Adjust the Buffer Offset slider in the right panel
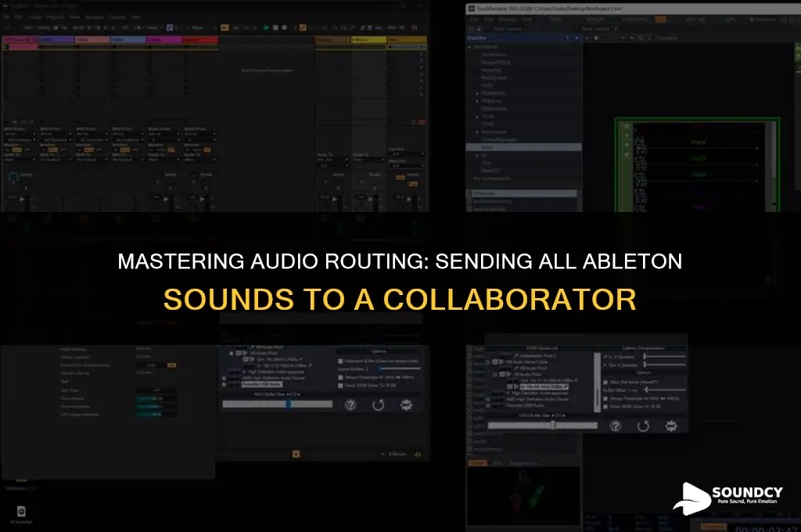 click(x=664, y=390)
